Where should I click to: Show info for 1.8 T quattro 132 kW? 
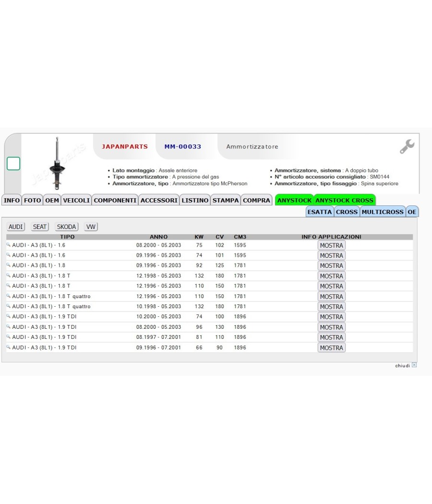point(331,307)
